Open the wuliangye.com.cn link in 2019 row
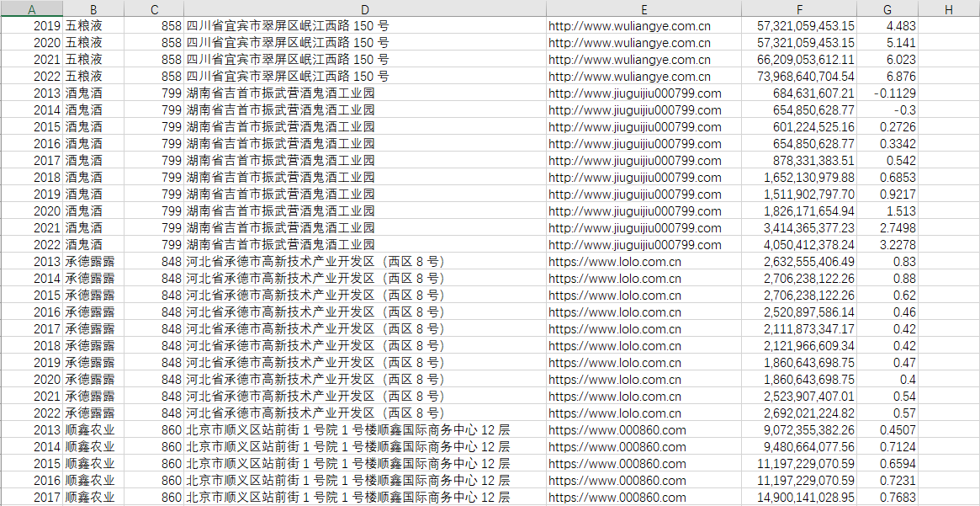 629,26
